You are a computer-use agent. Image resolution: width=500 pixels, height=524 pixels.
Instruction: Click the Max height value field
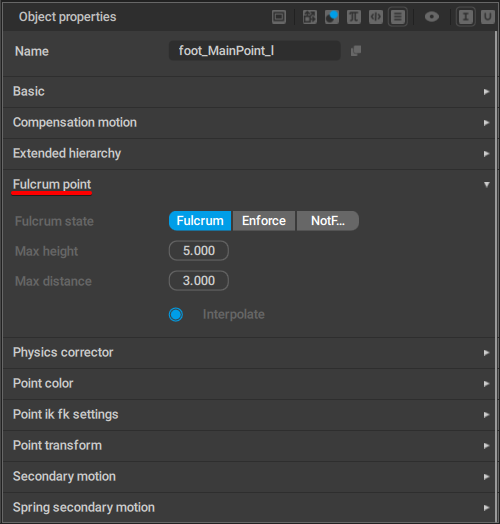[199, 251]
